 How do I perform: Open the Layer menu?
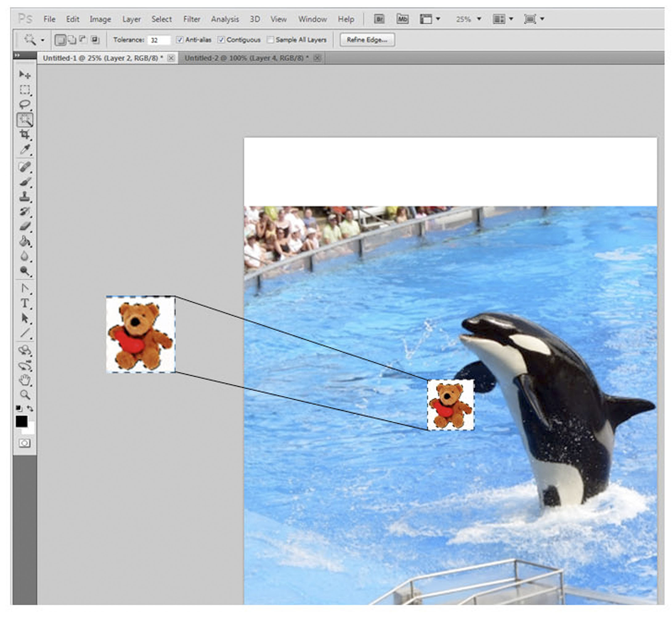click(x=131, y=19)
